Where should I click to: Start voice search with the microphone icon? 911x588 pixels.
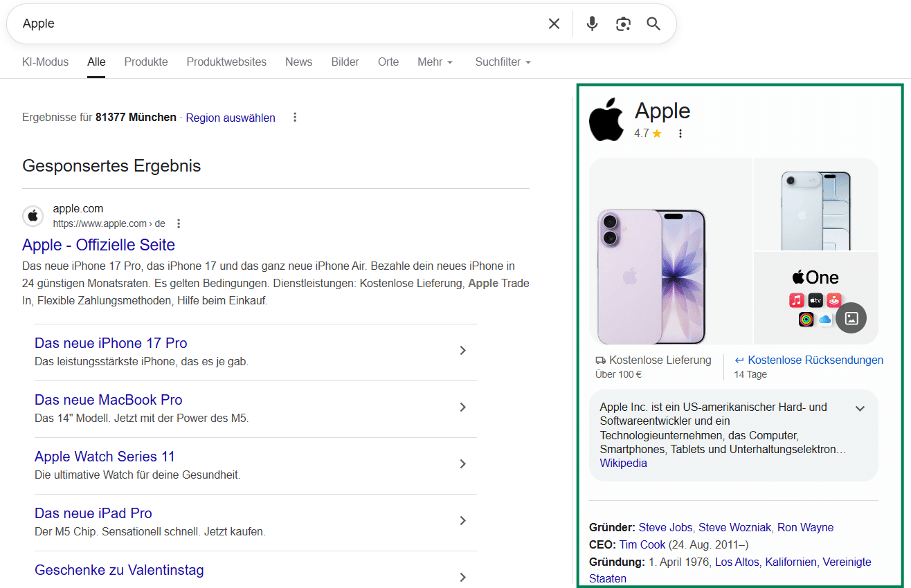click(x=592, y=23)
